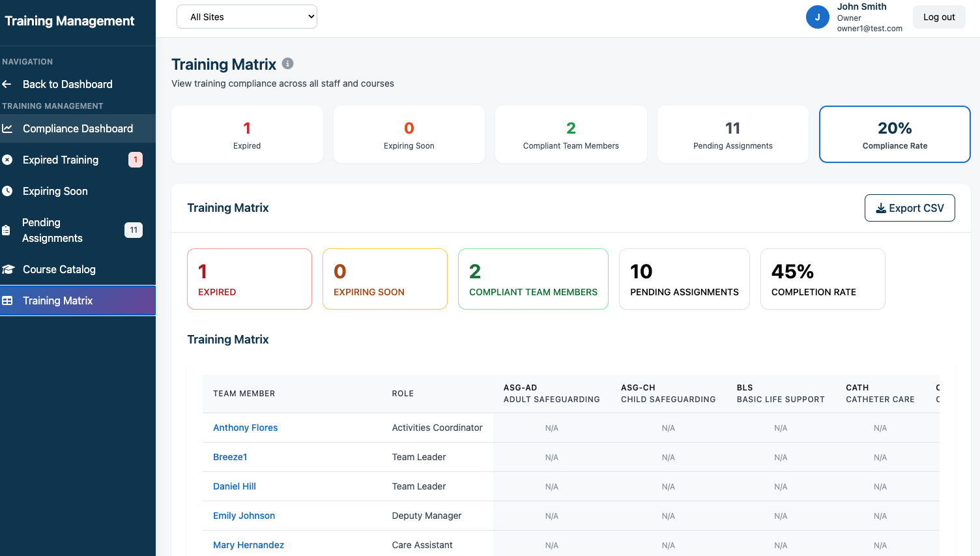Image resolution: width=980 pixels, height=556 pixels.
Task: Click the 11 badge on Pending Assignments
Action: (134, 230)
